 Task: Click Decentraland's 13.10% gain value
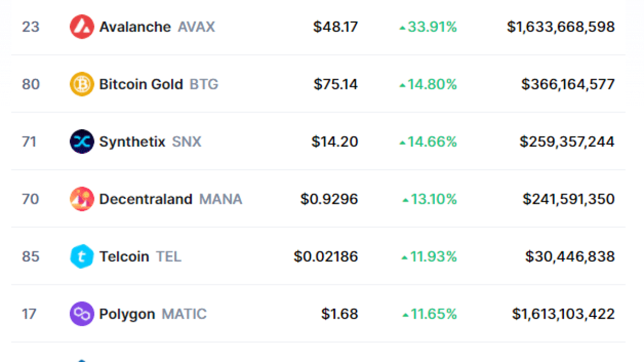click(434, 199)
